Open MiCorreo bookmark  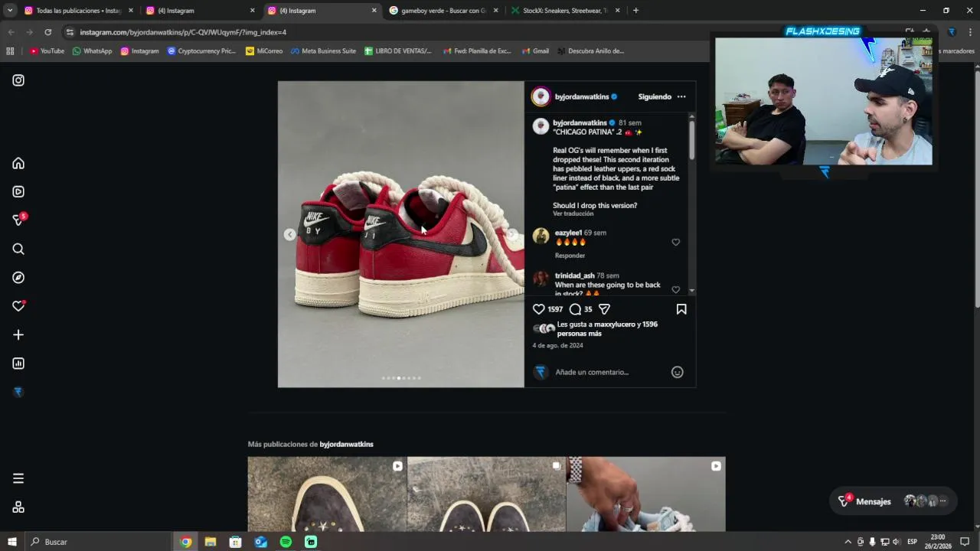[x=264, y=51]
